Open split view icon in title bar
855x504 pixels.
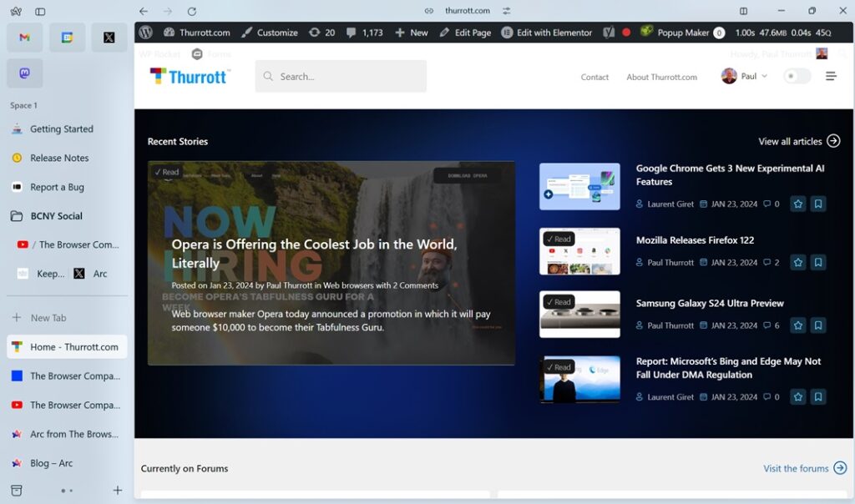(x=743, y=11)
